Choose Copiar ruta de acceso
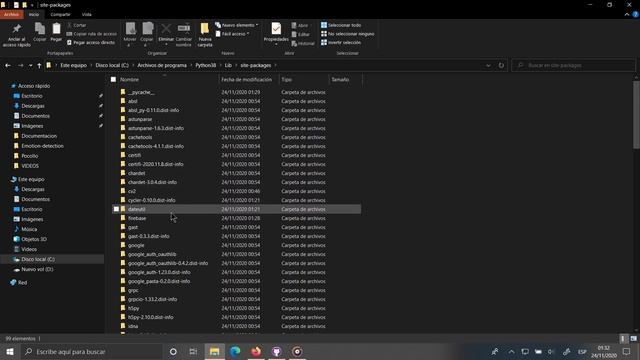The height and width of the screenshot is (360, 640). coord(92,34)
